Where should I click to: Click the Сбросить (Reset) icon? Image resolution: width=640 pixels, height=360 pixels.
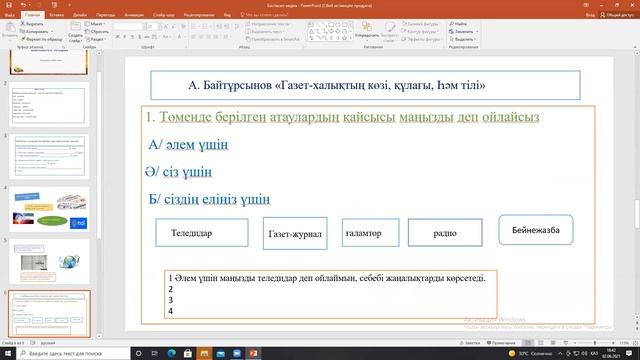87,31
